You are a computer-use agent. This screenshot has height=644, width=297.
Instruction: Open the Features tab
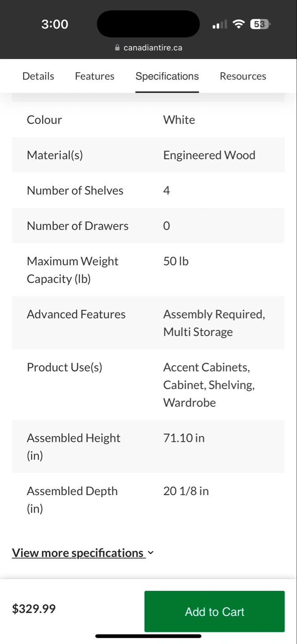[95, 76]
